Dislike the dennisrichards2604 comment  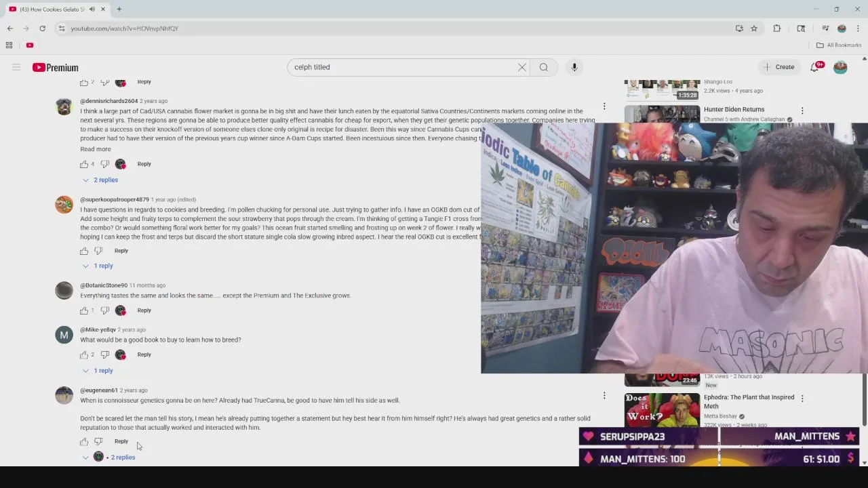(105, 164)
